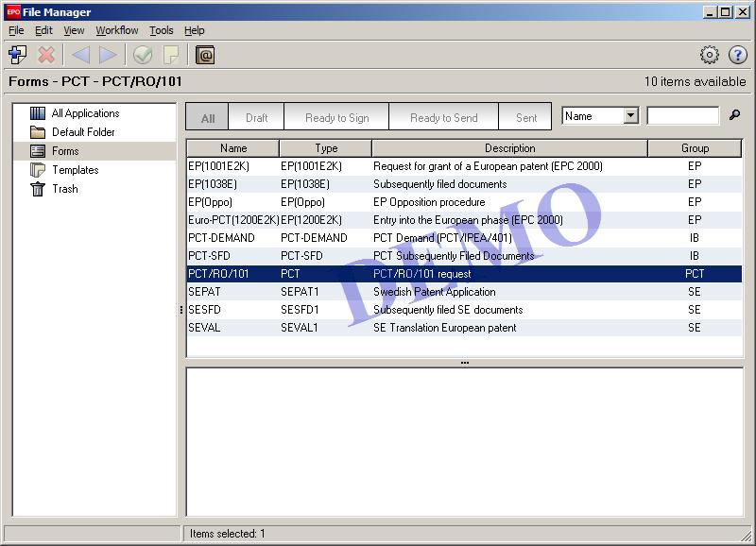Click the Previous left arrow icon

(80, 55)
